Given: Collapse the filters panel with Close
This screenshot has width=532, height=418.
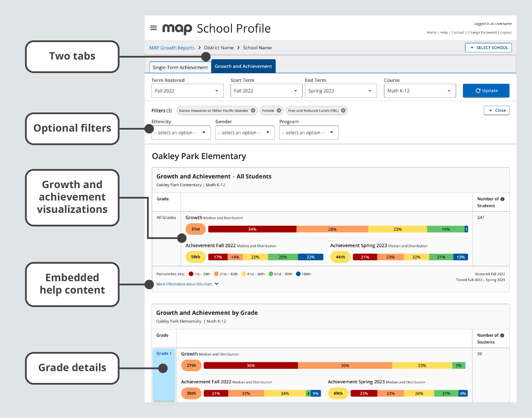Looking at the screenshot, I should click(496, 110).
